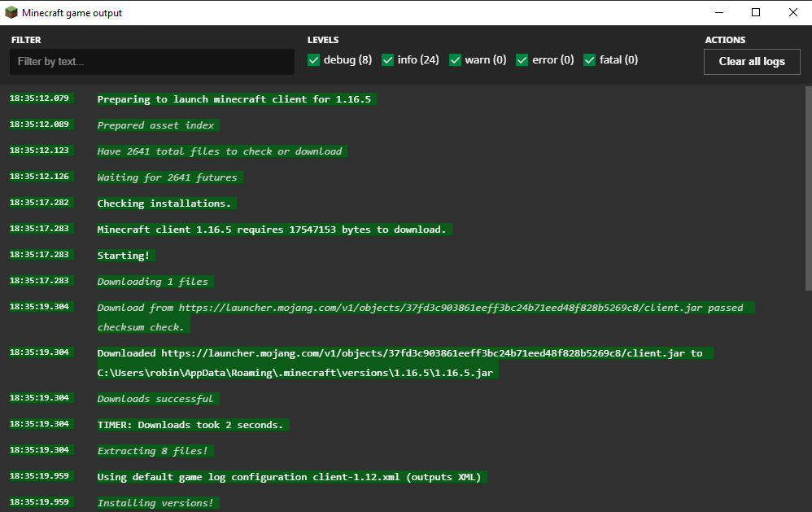Screen dimensions: 812x512
Task: Select the 'Downloads successful' log line
Action: tap(158, 399)
